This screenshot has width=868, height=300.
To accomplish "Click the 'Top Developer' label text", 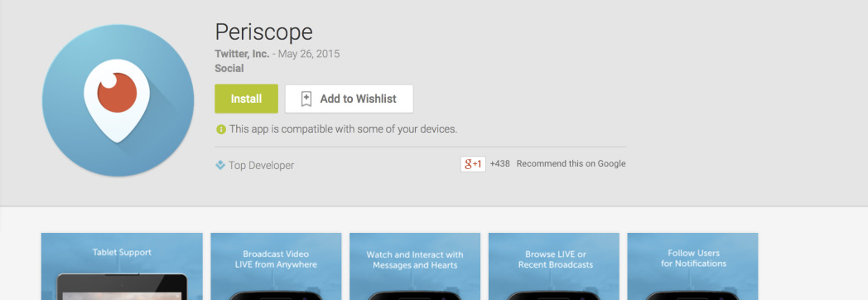I will pyautogui.click(x=261, y=165).
